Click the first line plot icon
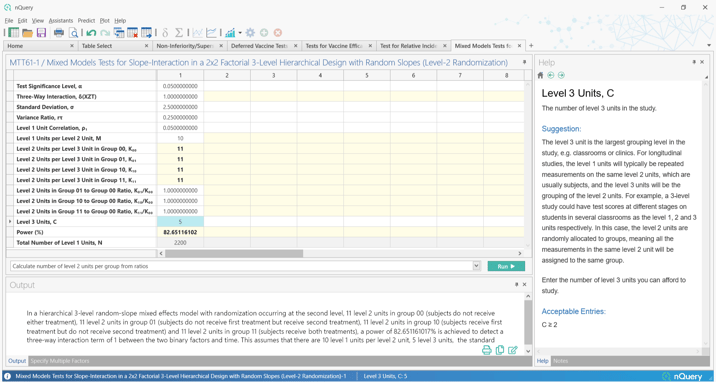This screenshot has height=382, width=716. [198, 32]
